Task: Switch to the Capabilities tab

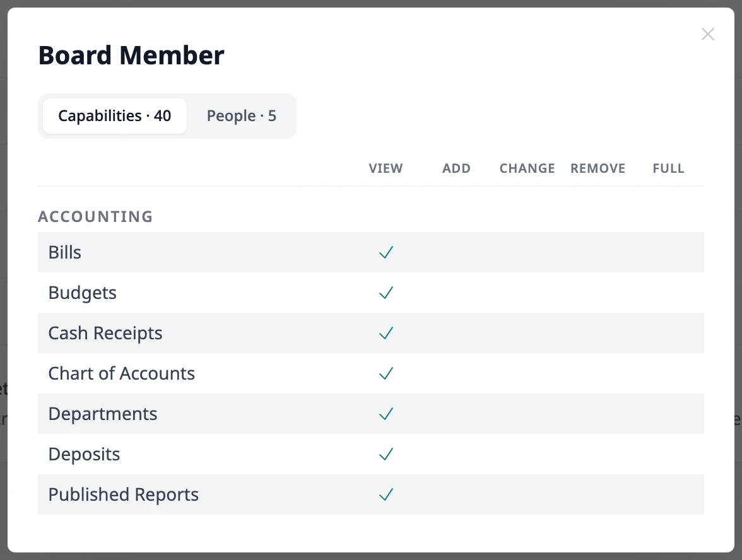Action: (x=115, y=116)
